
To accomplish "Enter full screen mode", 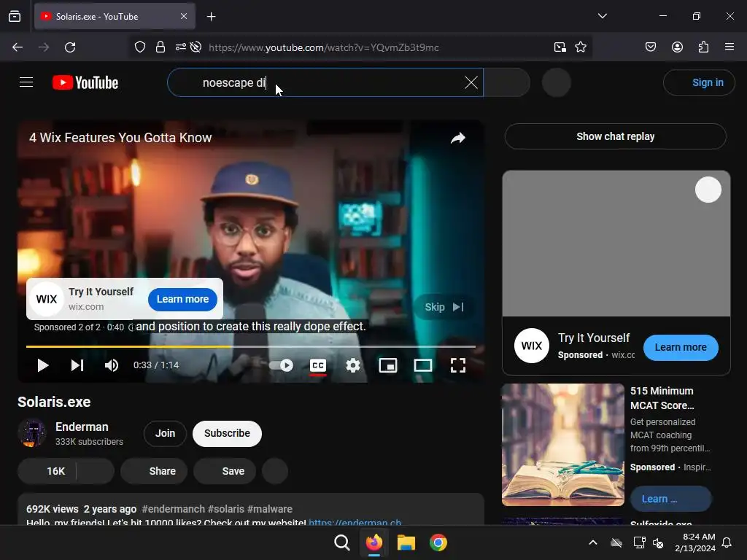I will [x=458, y=365].
